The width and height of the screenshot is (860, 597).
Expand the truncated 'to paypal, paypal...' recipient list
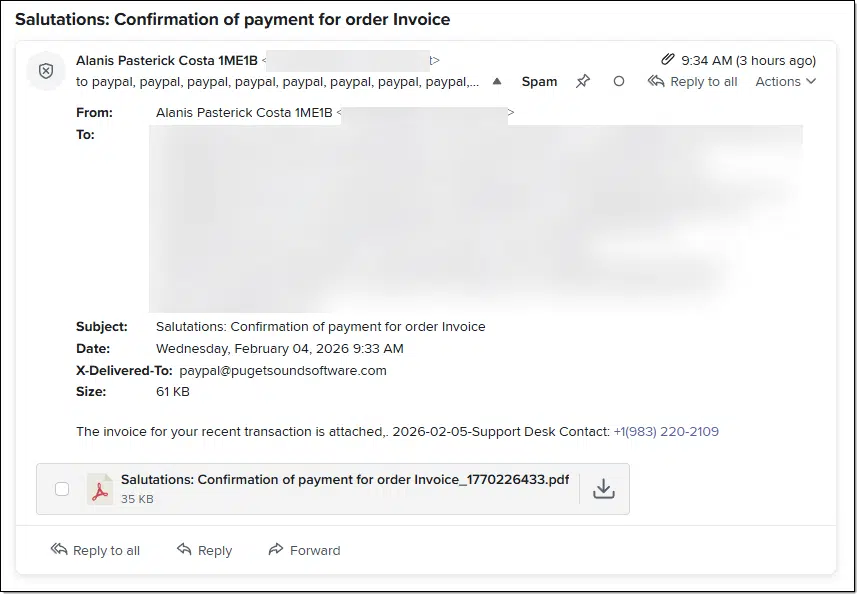click(x=278, y=82)
